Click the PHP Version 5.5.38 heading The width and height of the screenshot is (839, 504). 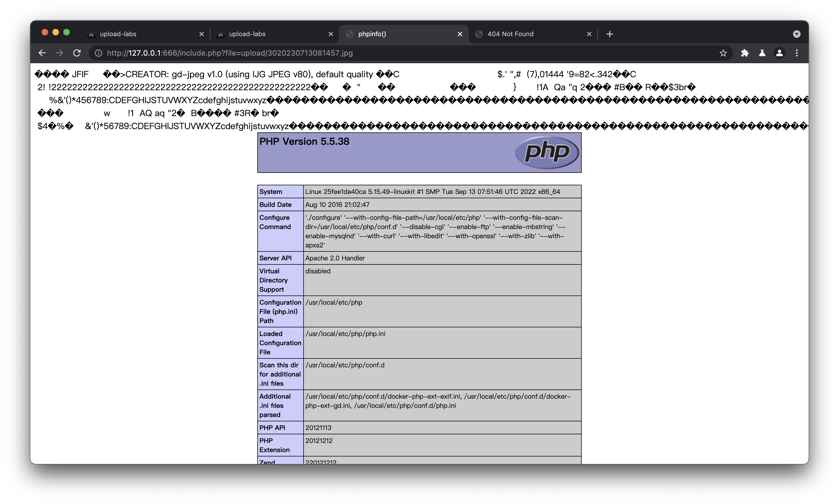click(x=304, y=141)
